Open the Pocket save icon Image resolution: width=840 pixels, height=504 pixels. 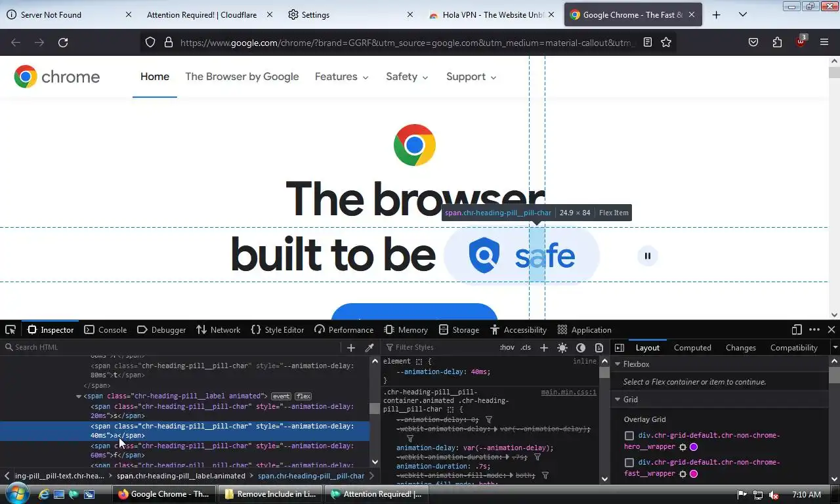pyautogui.click(x=753, y=43)
